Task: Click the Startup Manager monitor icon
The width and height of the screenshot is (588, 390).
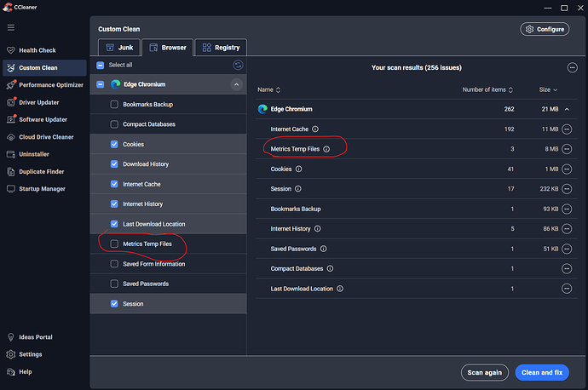Action: click(11, 189)
